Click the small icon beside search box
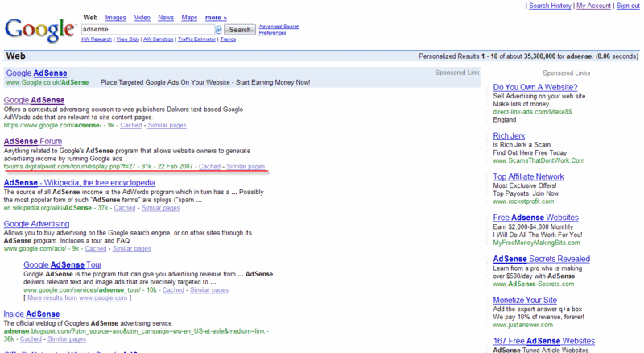The width and height of the screenshot is (644, 353). (218, 30)
